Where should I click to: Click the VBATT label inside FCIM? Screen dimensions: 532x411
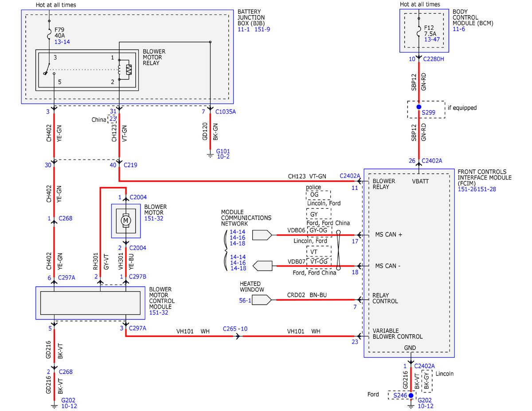(x=421, y=181)
